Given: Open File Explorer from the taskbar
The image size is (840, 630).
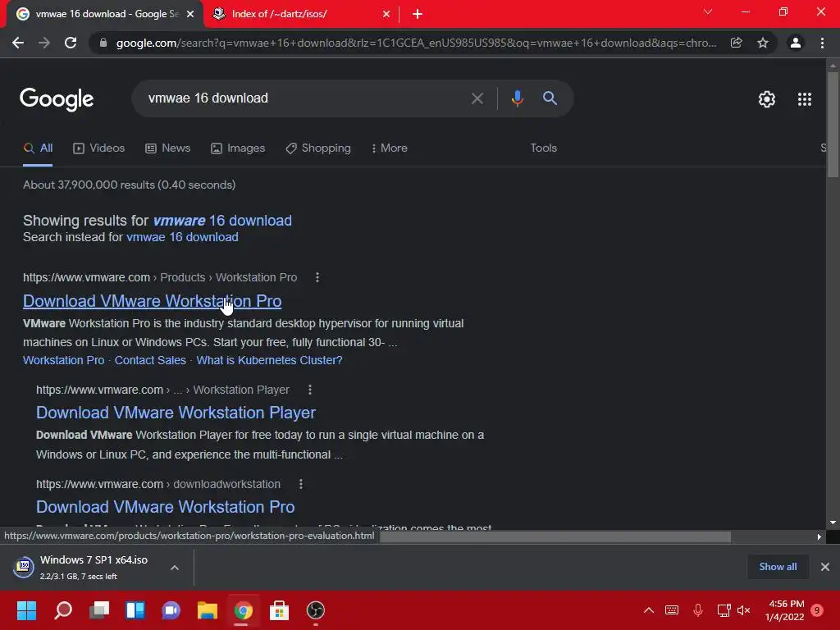Looking at the screenshot, I should (208, 610).
